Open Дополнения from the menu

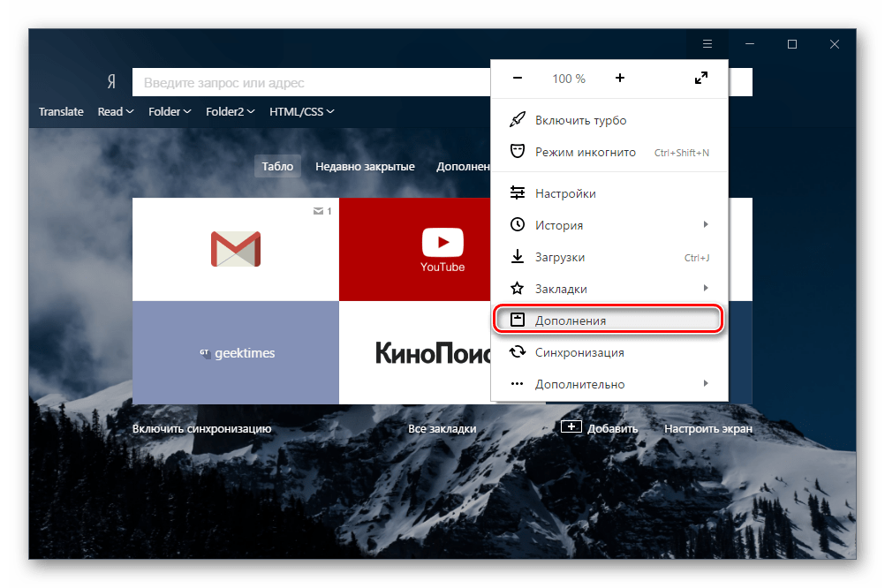(609, 320)
